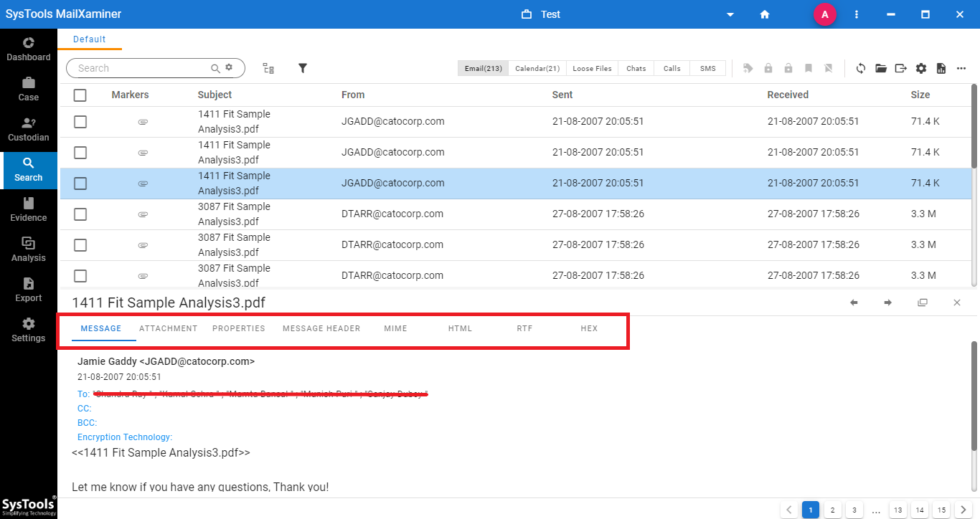Open the RTF preview tab
This screenshot has width=980, height=519.
tap(524, 328)
